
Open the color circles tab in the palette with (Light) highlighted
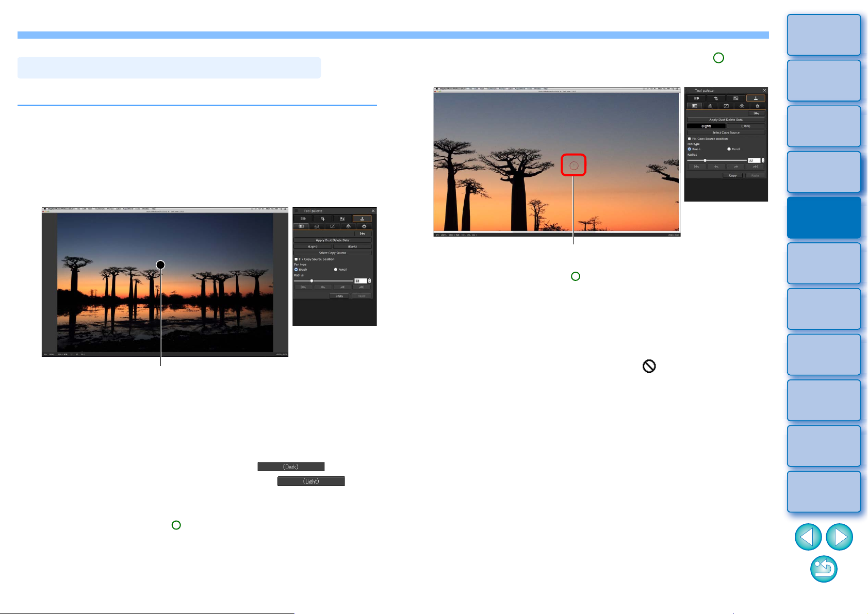(x=742, y=106)
